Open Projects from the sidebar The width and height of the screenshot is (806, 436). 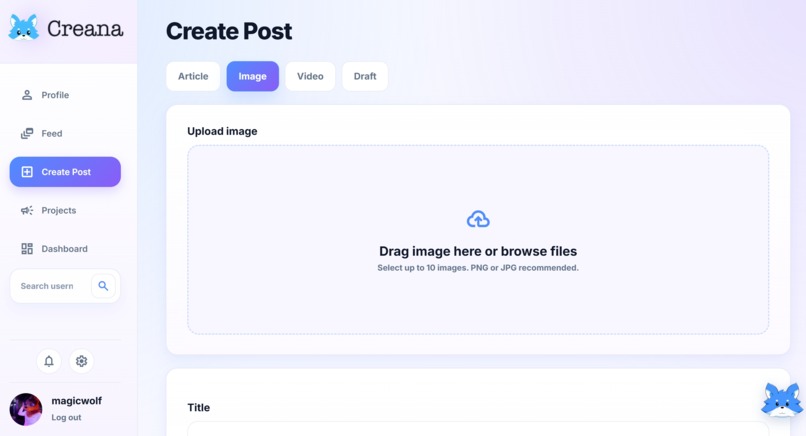pos(65,210)
